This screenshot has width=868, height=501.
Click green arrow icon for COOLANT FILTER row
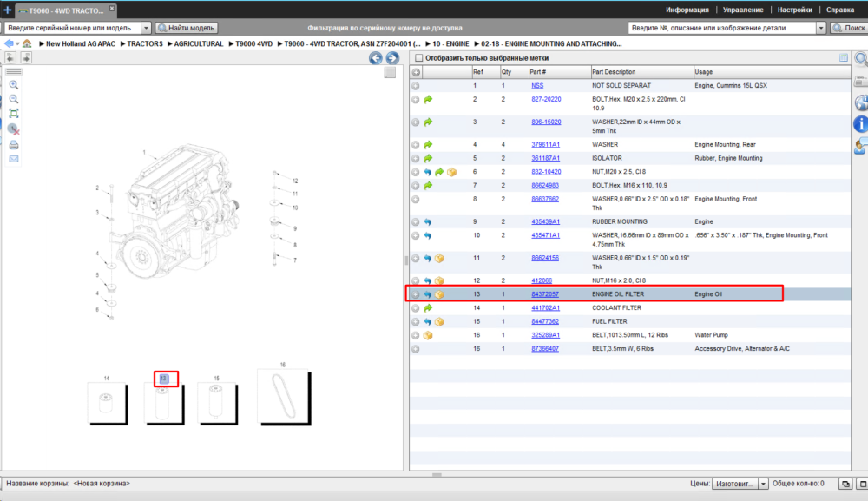[428, 308]
